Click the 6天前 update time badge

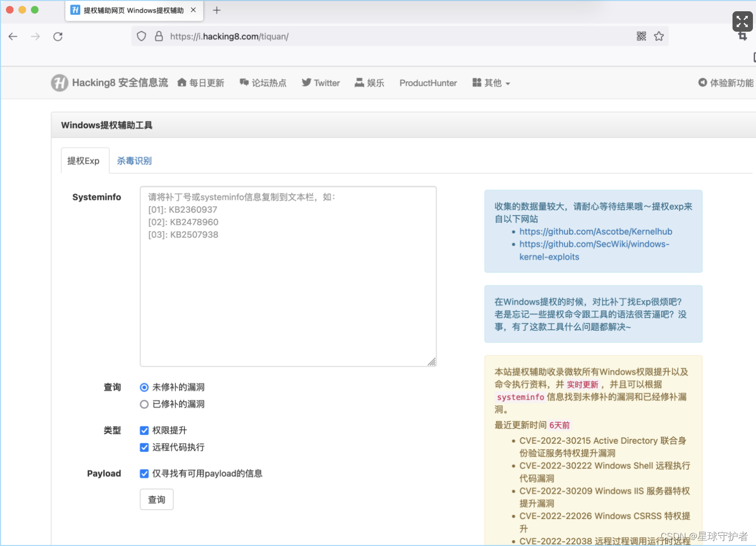[559, 425]
